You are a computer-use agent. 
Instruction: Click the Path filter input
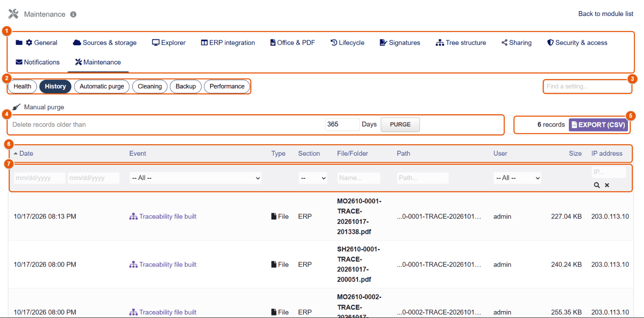click(x=423, y=178)
